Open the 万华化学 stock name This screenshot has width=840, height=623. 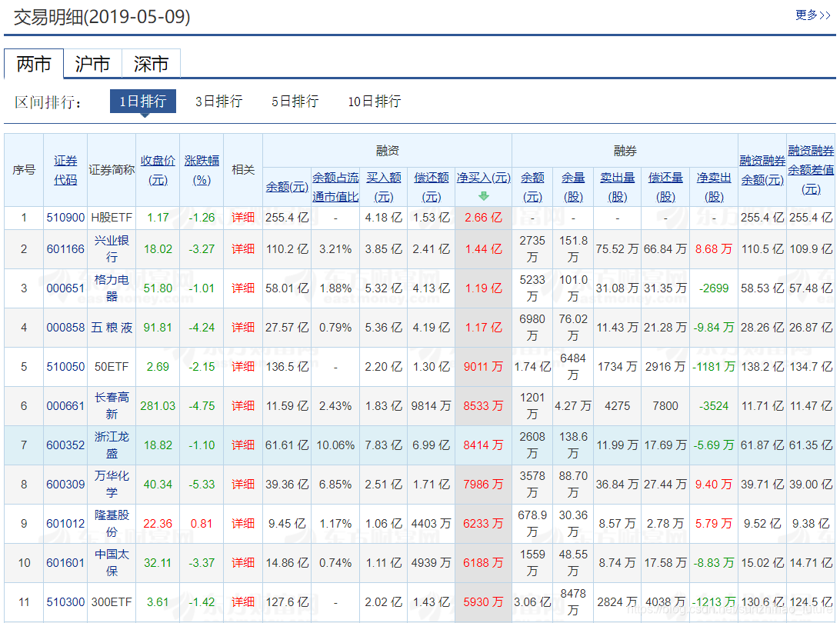click(x=112, y=485)
